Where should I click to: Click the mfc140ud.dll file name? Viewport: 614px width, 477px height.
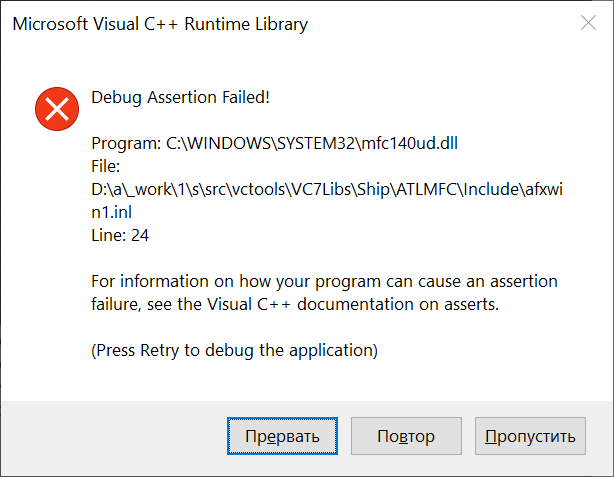[x=409, y=143]
